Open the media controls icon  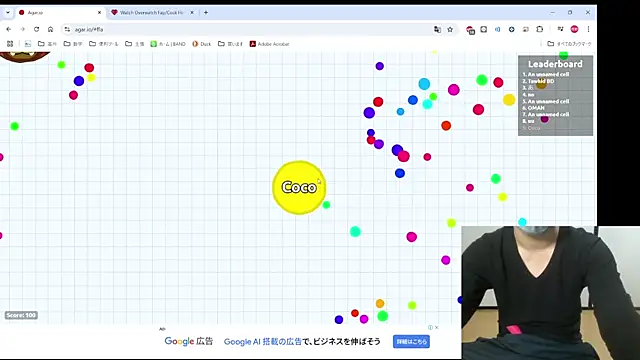pyautogui.click(x=560, y=29)
